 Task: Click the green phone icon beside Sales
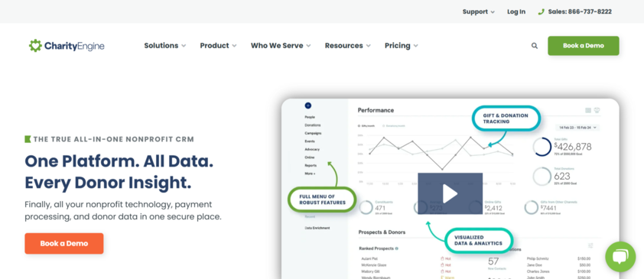[x=542, y=12]
